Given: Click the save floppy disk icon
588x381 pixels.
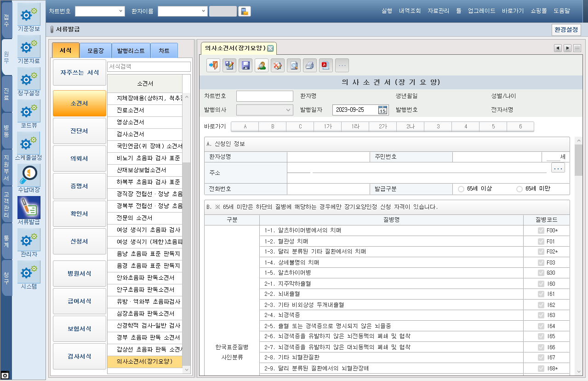Looking at the screenshot, I should (x=245, y=65).
